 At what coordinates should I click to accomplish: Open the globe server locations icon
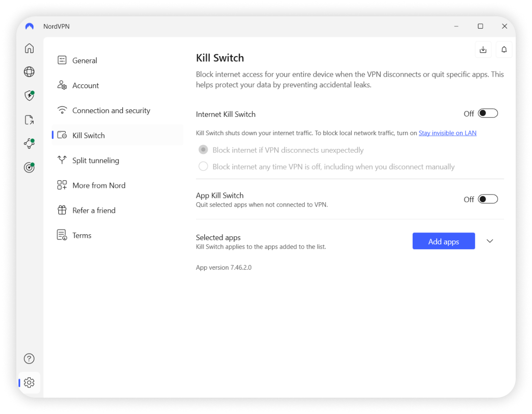[x=29, y=72]
